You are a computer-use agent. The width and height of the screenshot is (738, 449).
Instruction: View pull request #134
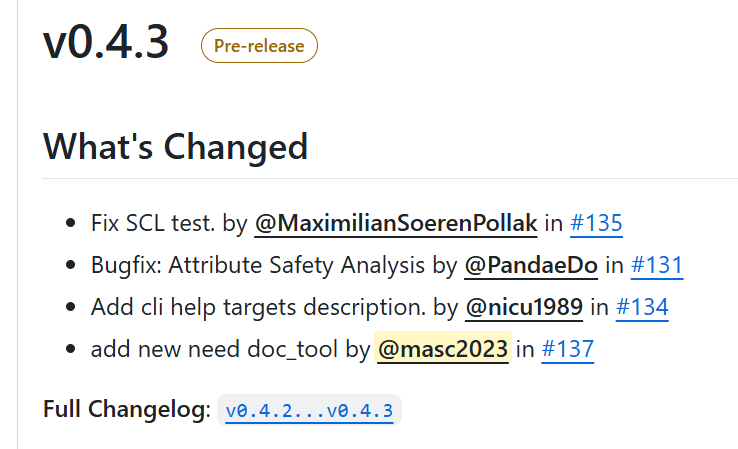tap(642, 307)
